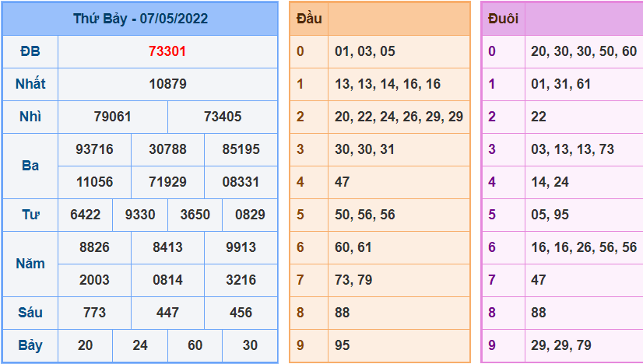643x364 pixels.
Task: Click digit 0 in the Đầu column
Action: click(x=300, y=51)
